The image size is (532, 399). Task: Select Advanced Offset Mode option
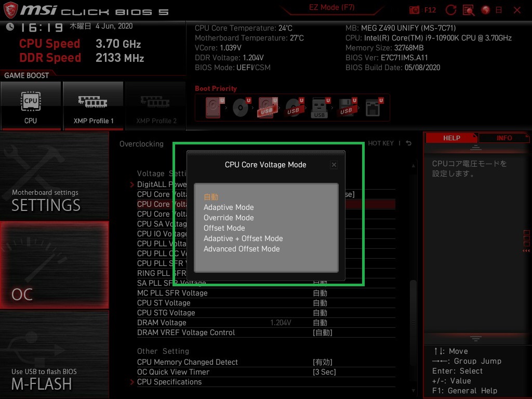242,249
